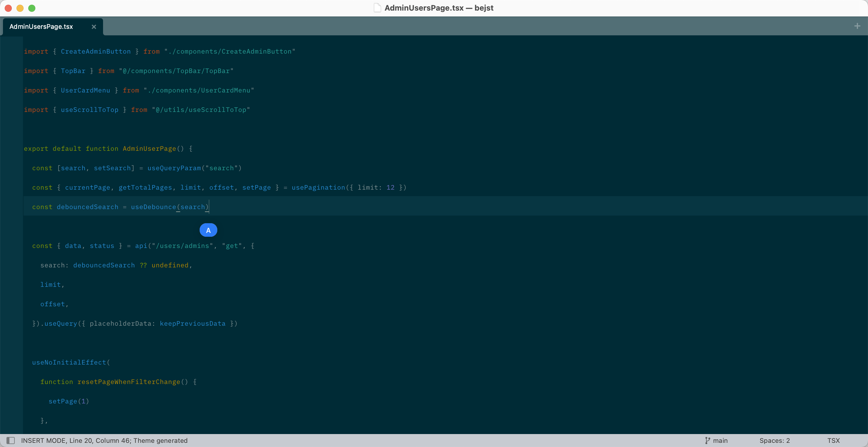Viewport: 868px width, 447px height.
Task: Open a new tab with plus icon
Action: pyautogui.click(x=857, y=26)
